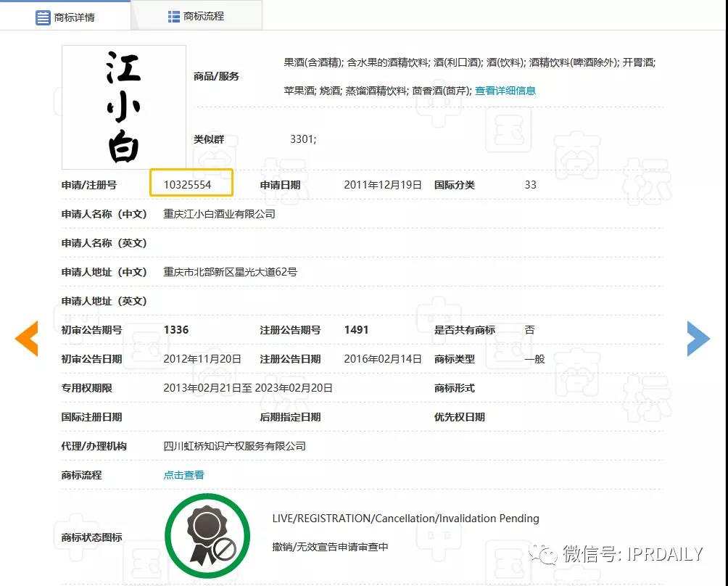
Task: Go to next trademark with blue arrow
Action: (699, 339)
